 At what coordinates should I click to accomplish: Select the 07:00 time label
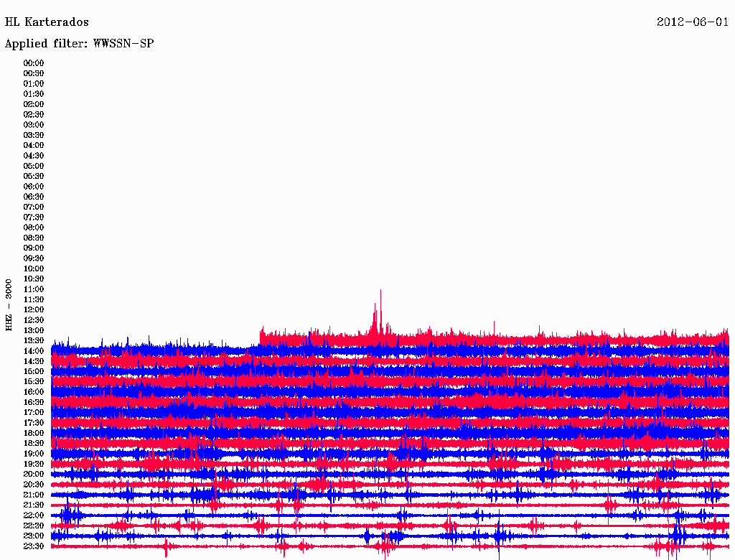click(34, 207)
